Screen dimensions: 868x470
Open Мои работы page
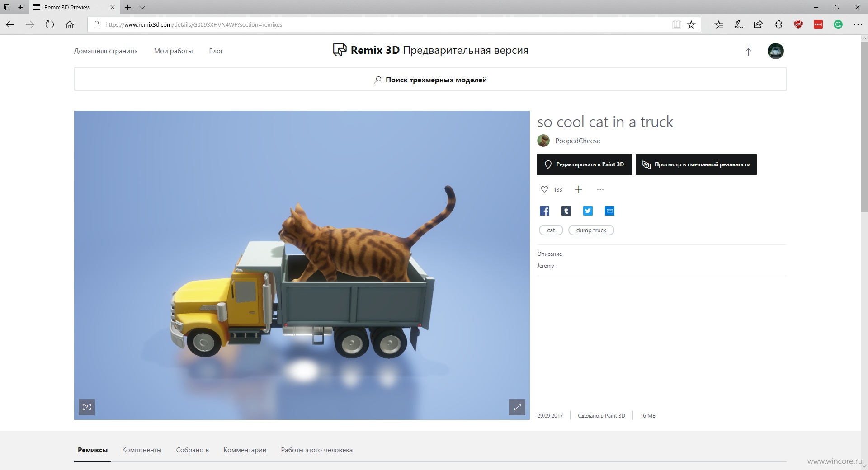pyautogui.click(x=173, y=51)
